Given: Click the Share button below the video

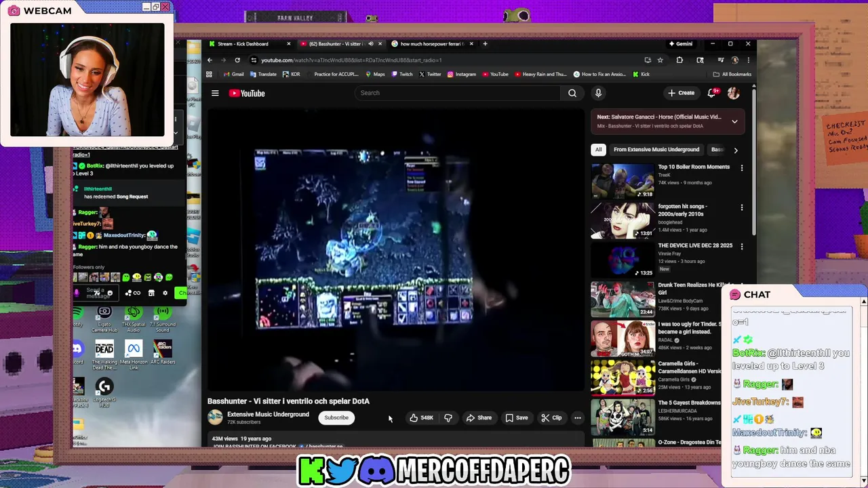Looking at the screenshot, I should coord(479,418).
